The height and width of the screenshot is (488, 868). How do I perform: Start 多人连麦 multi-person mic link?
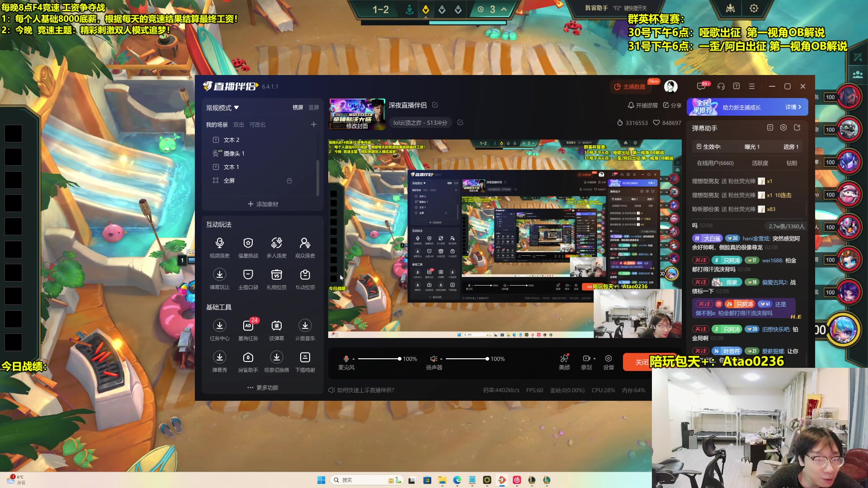276,248
